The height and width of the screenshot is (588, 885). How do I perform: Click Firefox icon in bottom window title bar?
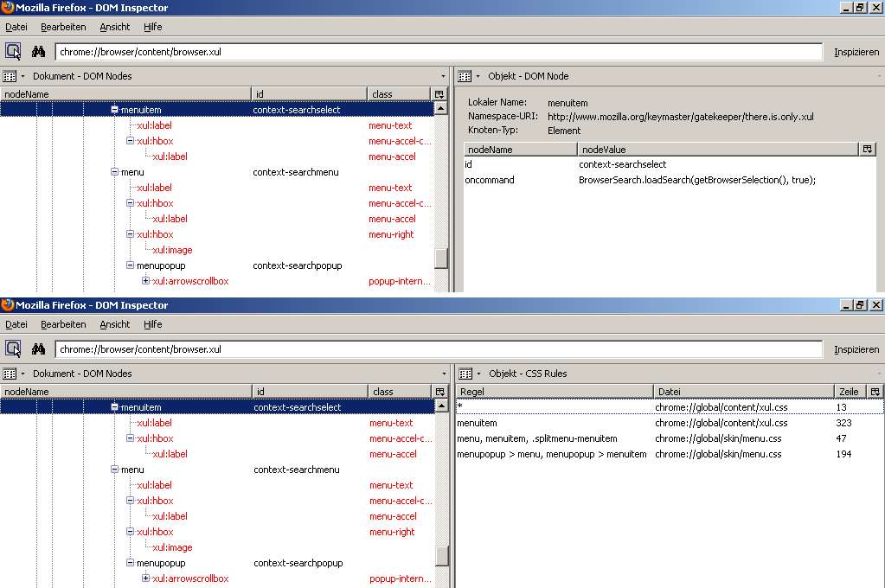tap(7, 304)
